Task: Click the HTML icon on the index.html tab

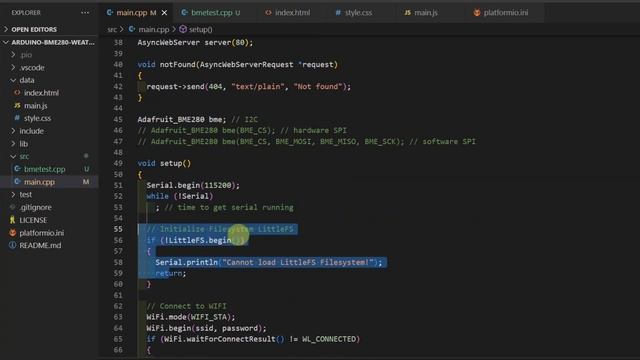Action: [x=268, y=13]
